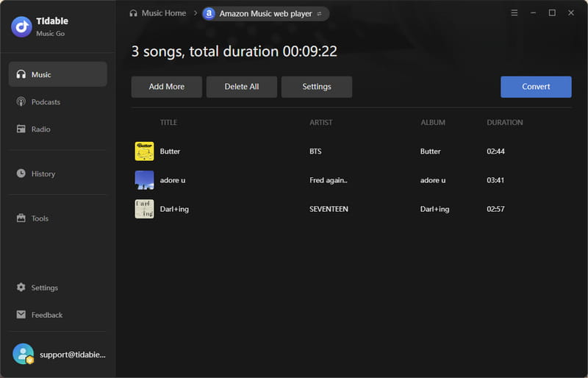Click the Tools toolbox icon
The image size is (588, 378).
[x=21, y=218]
